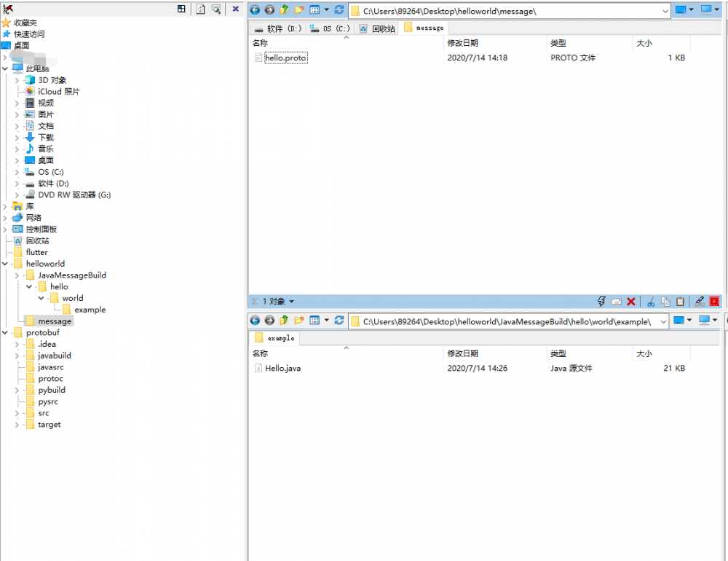Click the example path address field
Image resolution: width=728 pixels, height=561 pixels.
(x=509, y=321)
